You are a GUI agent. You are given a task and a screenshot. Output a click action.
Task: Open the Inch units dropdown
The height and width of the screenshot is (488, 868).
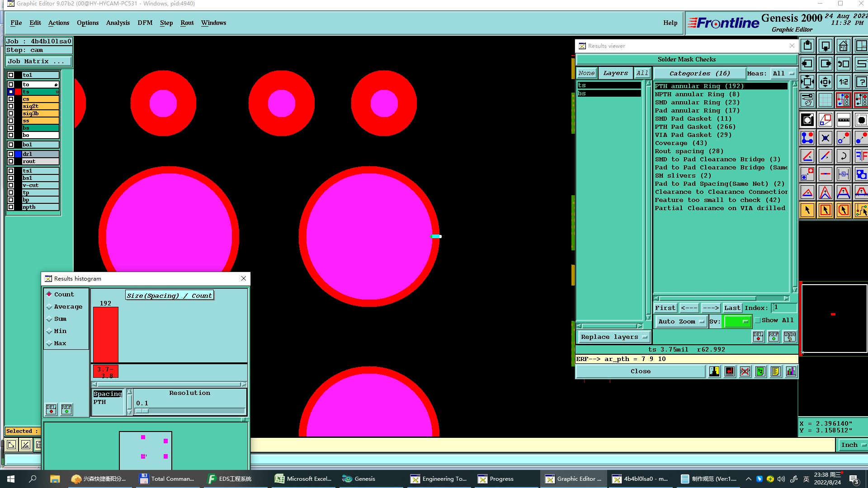pos(853,445)
